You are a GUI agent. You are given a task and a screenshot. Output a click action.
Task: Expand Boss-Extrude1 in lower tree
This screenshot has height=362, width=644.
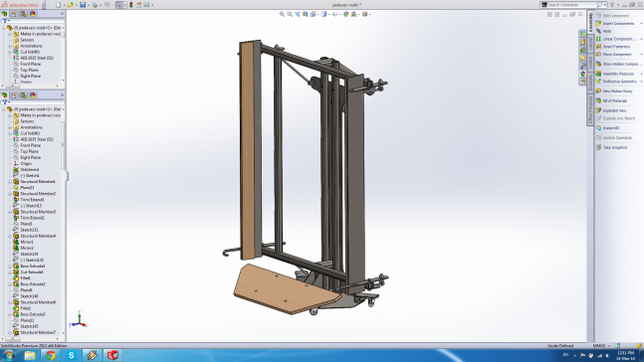[x=10, y=266]
